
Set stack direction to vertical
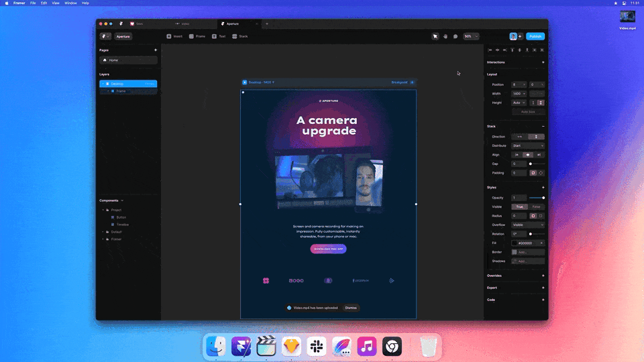(536, 137)
